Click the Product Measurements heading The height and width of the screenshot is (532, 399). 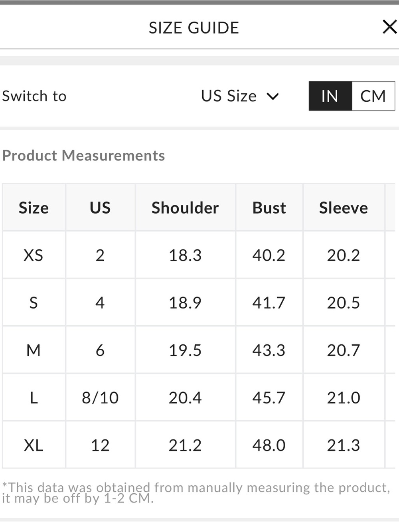pyautogui.click(x=83, y=156)
